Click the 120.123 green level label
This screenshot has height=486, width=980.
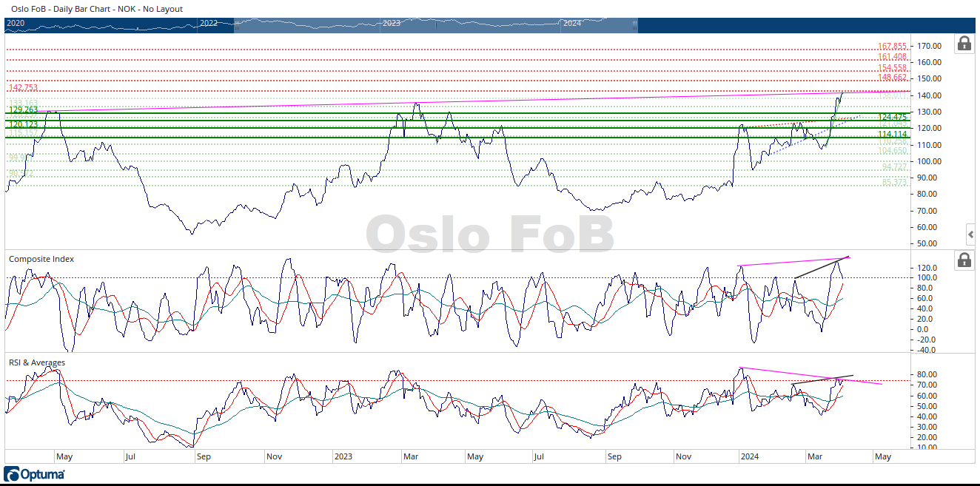click(23, 125)
